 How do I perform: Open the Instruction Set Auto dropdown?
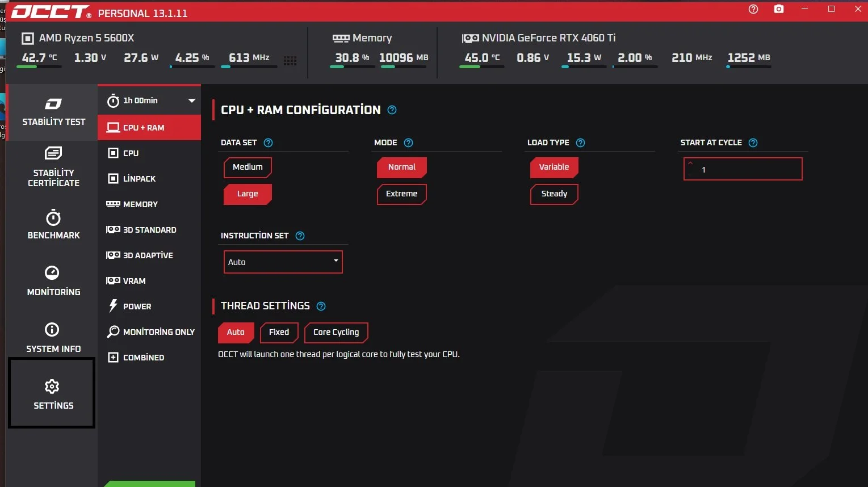point(283,262)
